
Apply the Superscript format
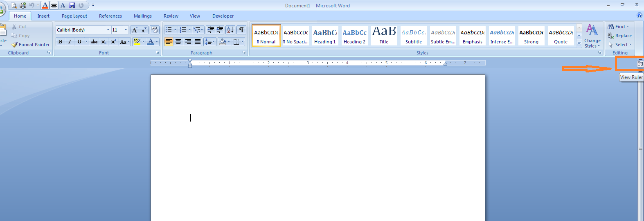(113, 42)
